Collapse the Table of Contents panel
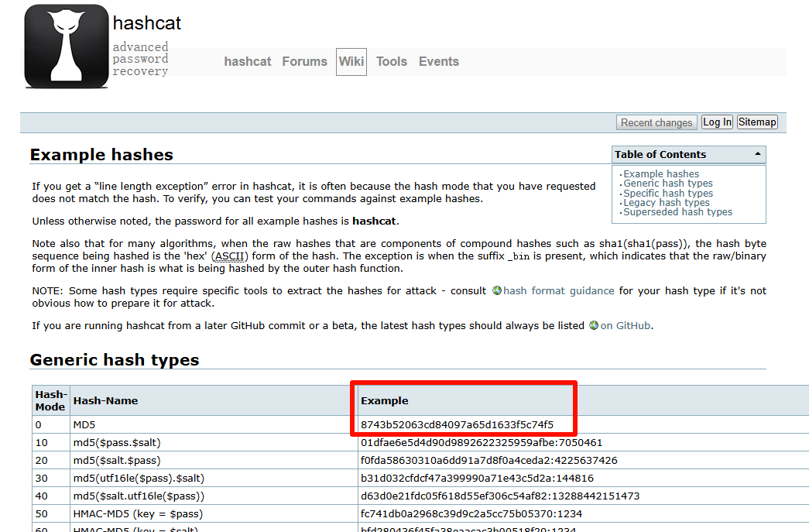Screen dimensions: 809x532 756,155
